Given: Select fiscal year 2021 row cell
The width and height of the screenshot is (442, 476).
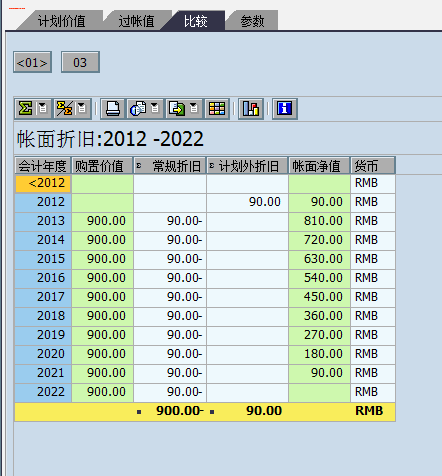Looking at the screenshot, I should coord(43,373).
